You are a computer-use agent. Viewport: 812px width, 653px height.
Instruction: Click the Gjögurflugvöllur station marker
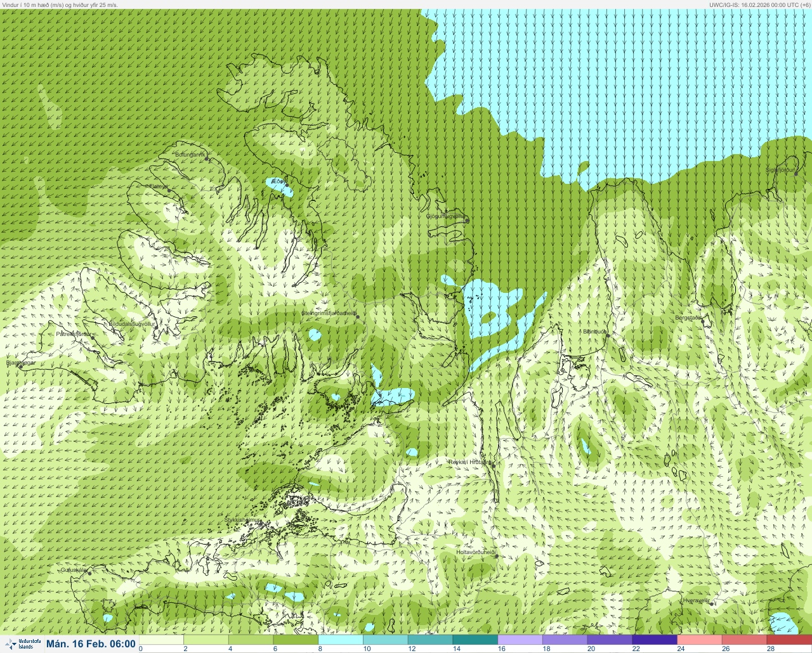point(467,221)
